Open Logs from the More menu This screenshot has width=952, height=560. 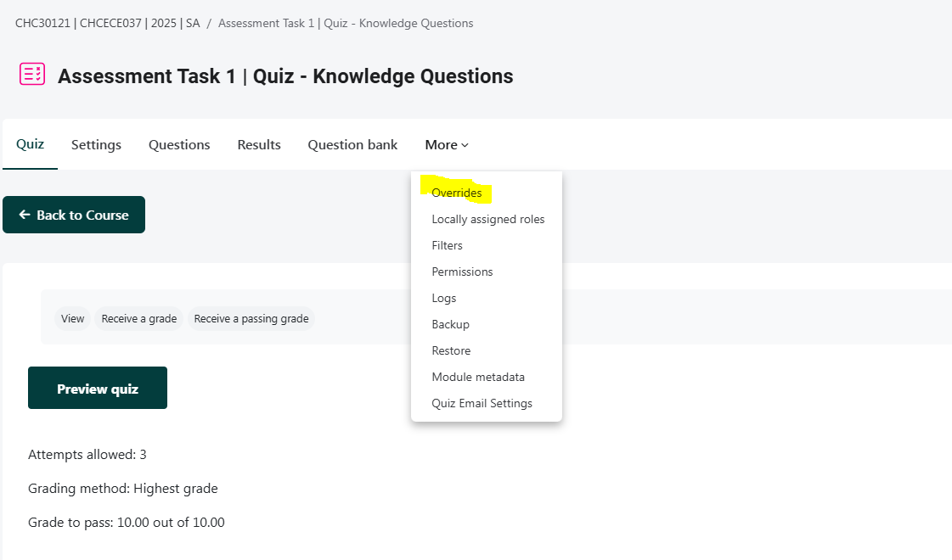[443, 298]
